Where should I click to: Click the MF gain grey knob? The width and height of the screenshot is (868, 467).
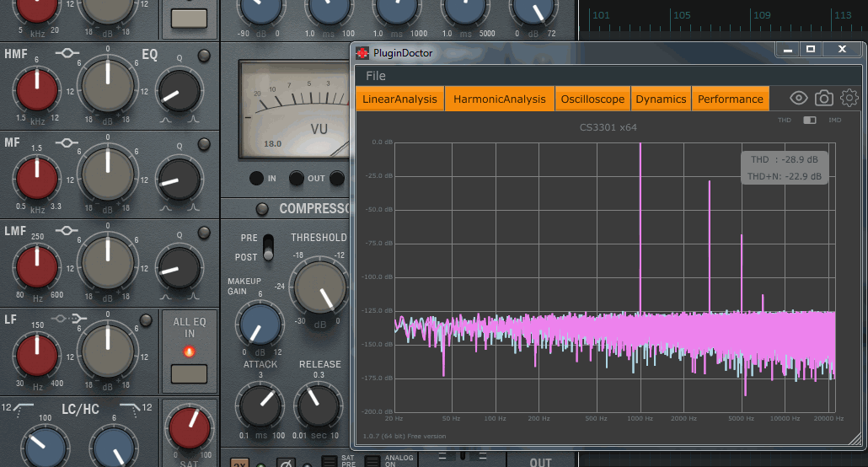107,174
